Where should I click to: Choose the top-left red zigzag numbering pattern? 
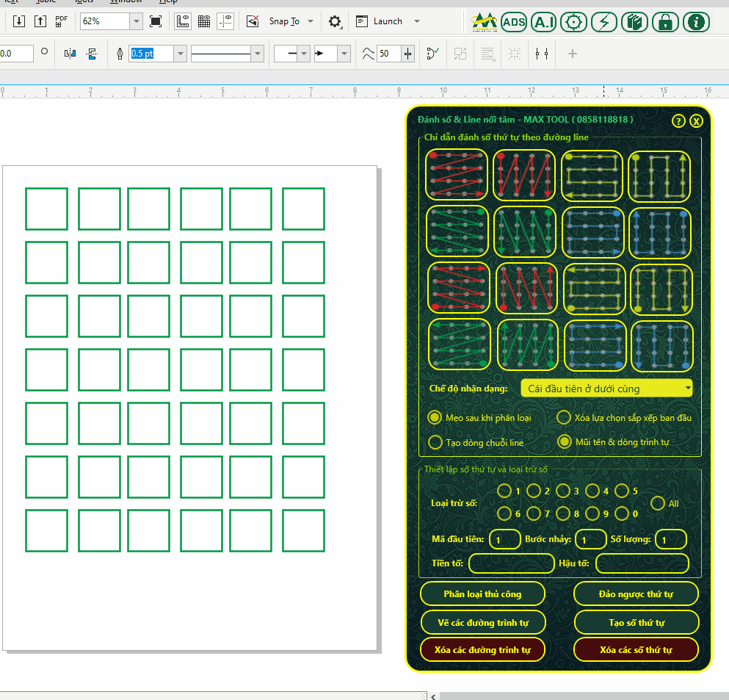click(457, 176)
